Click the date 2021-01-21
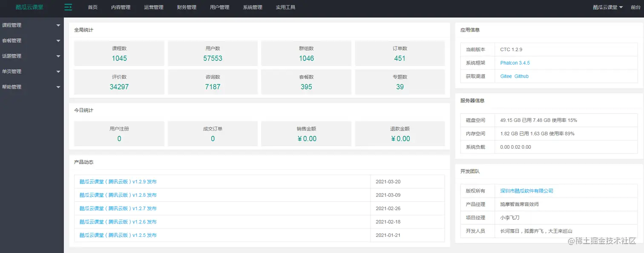This screenshot has height=253, width=644. (x=388, y=235)
